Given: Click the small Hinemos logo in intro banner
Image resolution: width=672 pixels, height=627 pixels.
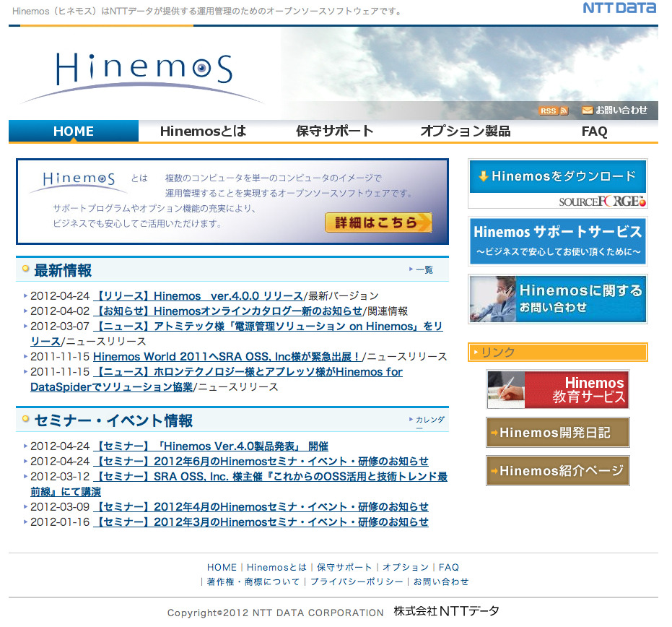Looking at the screenshot, I should (79, 182).
